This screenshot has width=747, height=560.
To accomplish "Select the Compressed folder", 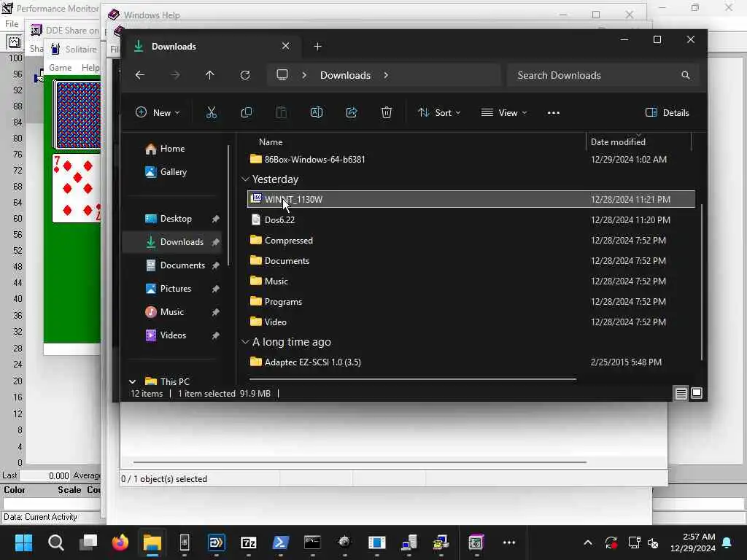I will click(x=471, y=241).
